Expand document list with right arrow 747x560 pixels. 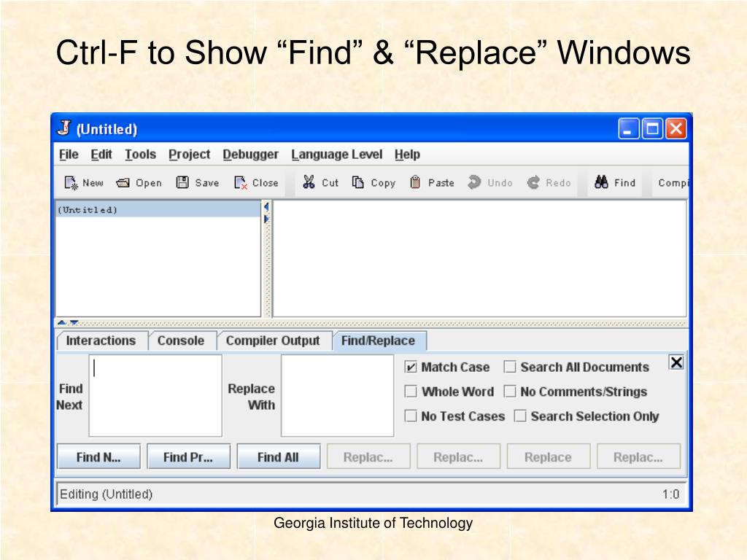[x=266, y=219]
